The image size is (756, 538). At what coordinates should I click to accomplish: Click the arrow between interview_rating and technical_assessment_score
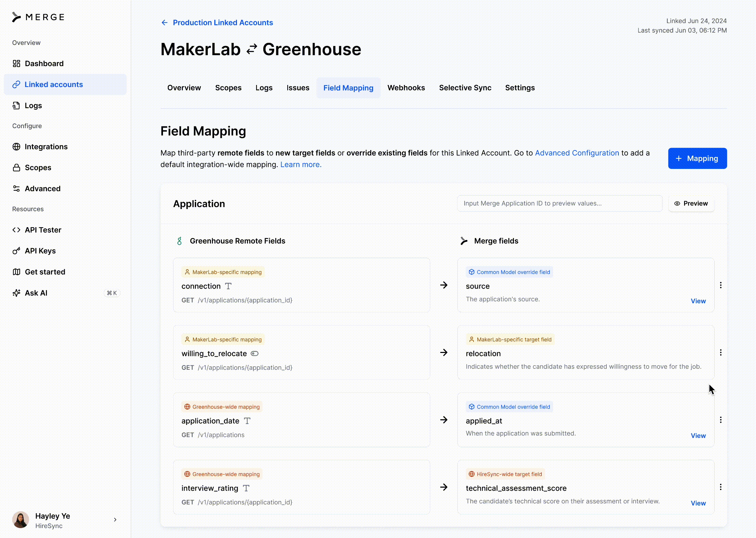444,487
